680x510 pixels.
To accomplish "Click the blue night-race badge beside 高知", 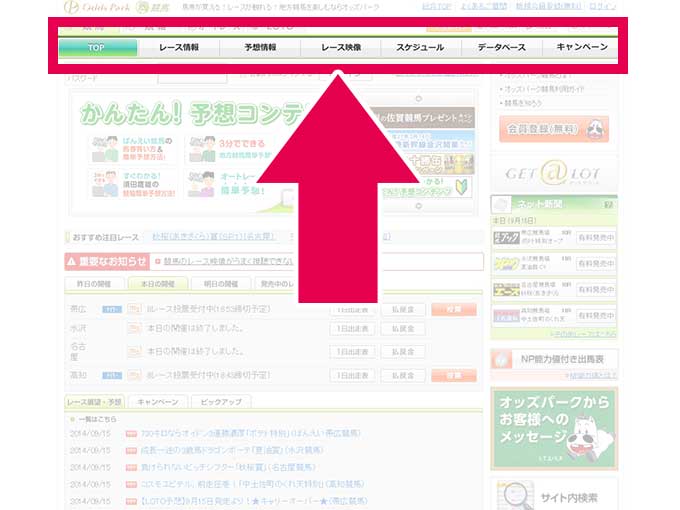I will coord(112,376).
